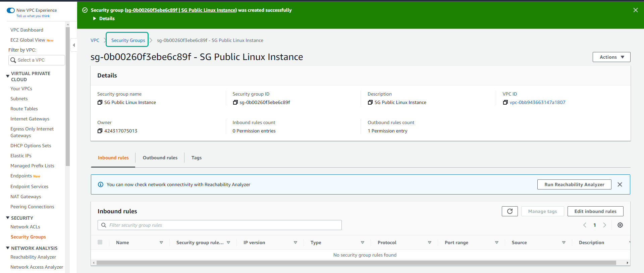The width and height of the screenshot is (644, 273).
Task: Close the Reachability Analyzer info notice
Action: [620, 184]
